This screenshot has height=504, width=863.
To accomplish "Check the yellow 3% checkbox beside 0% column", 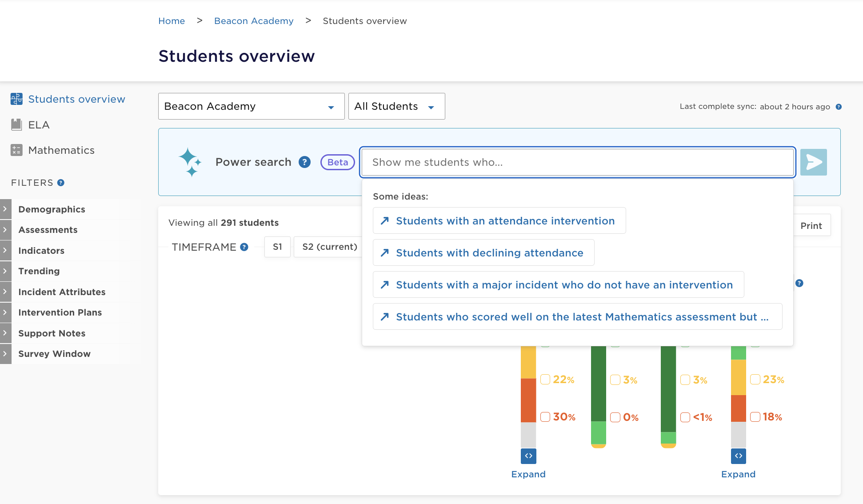I will click(x=615, y=380).
